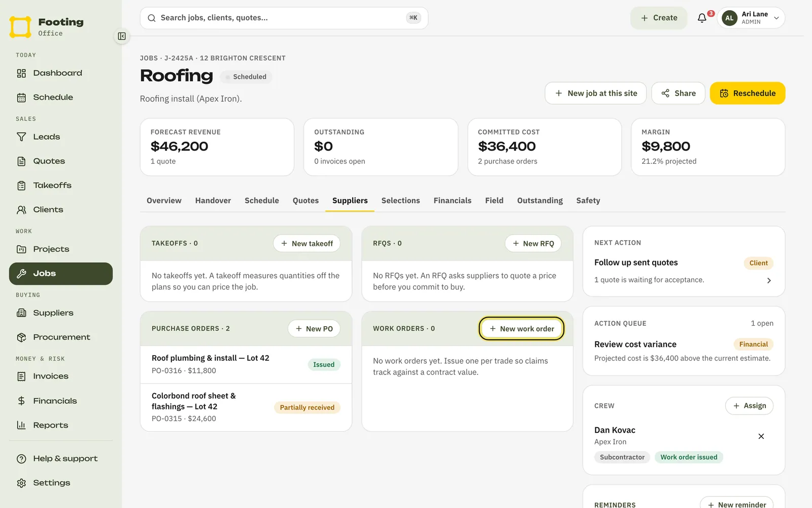Viewport: 812px width, 508px height.
Task: Expand Ari Lane account menu
Action: click(x=751, y=18)
